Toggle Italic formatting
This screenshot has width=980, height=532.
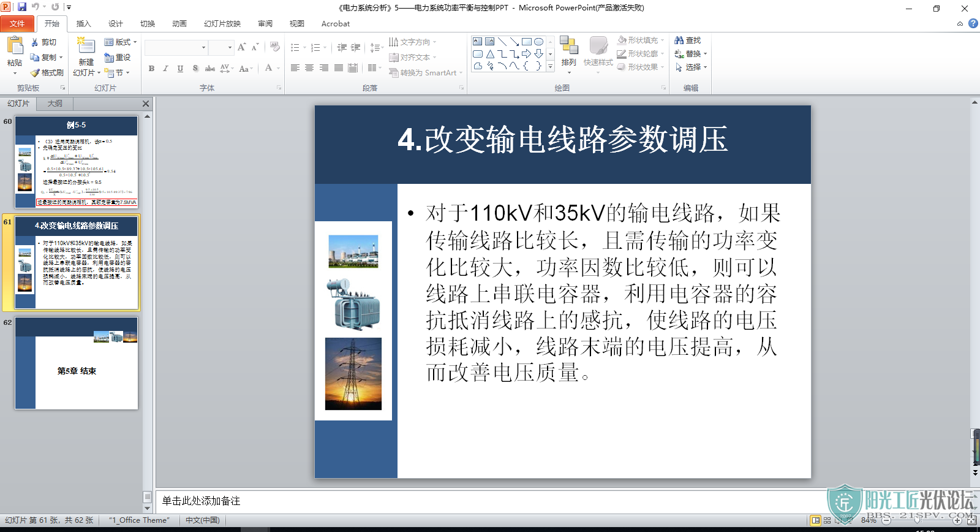[165, 68]
